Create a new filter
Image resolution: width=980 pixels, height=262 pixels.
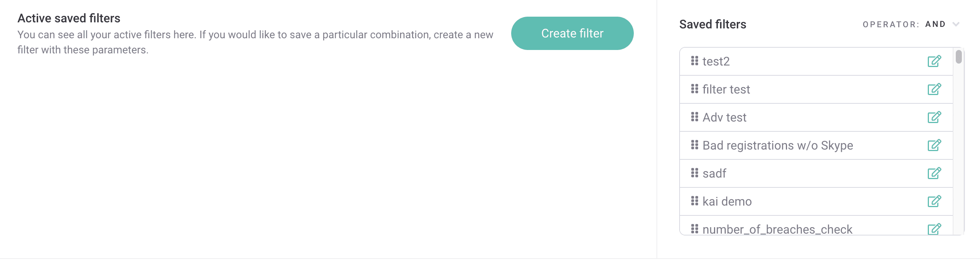[572, 33]
